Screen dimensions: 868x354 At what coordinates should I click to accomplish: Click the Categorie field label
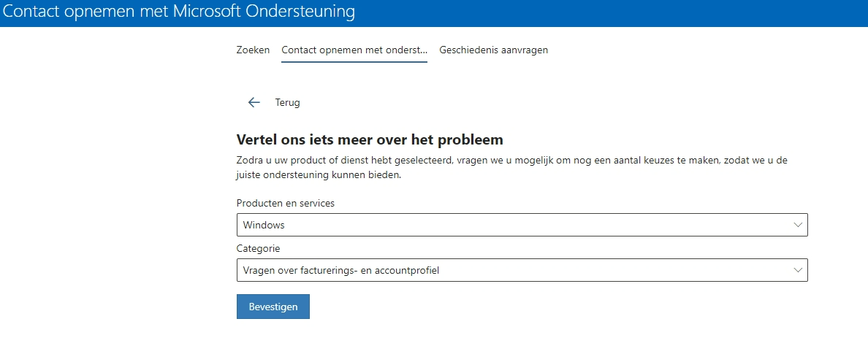click(x=258, y=248)
